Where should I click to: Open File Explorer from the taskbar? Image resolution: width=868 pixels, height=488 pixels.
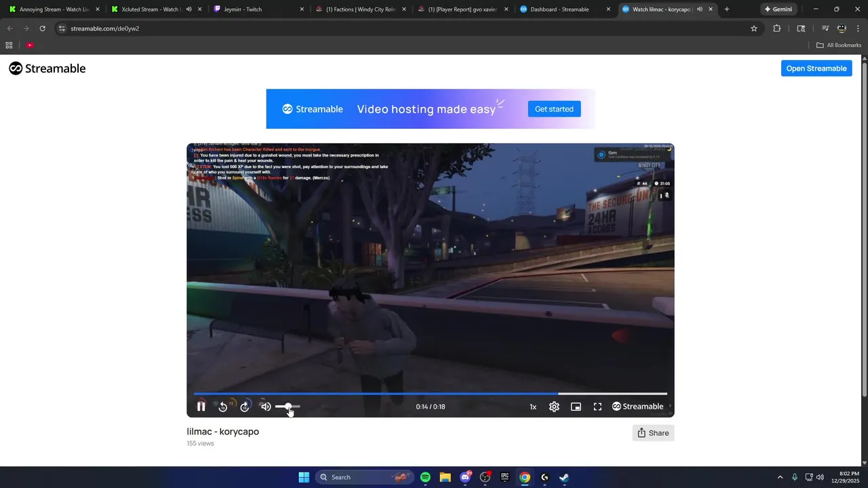pyautogui.click(x=445, y=477)
